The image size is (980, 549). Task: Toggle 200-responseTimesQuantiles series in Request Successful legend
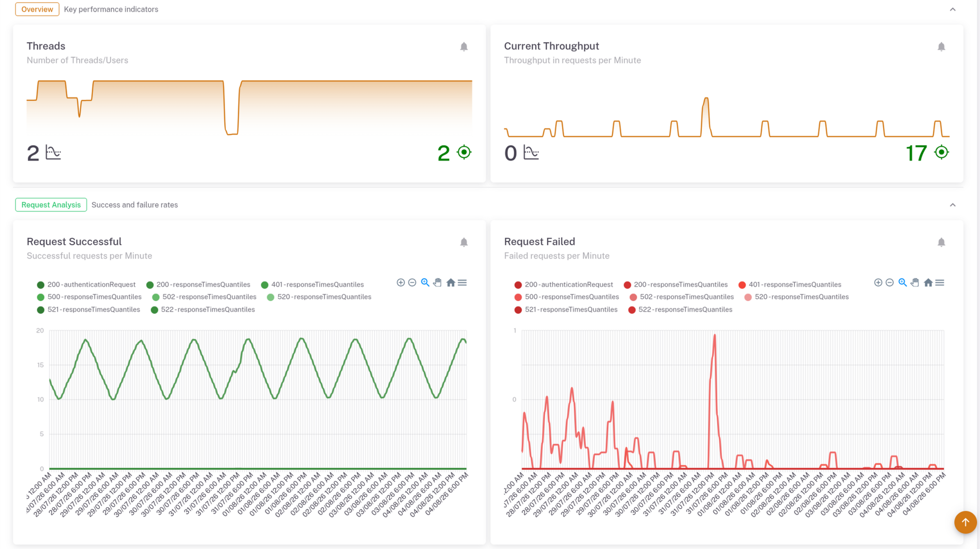point(198,284)
